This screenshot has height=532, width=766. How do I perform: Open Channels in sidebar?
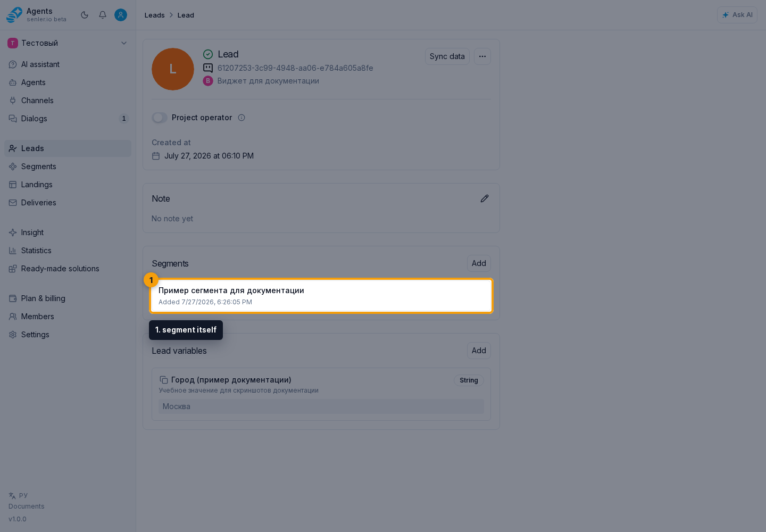point(68,101)
